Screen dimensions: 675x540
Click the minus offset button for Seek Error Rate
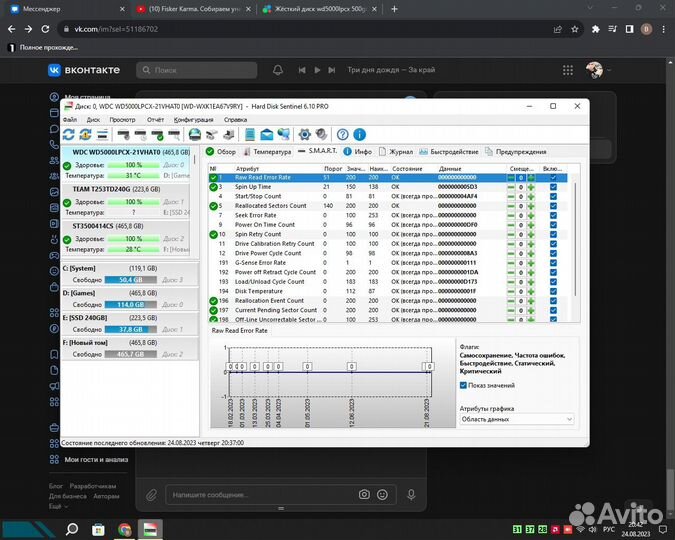click(x=511, y=215)
